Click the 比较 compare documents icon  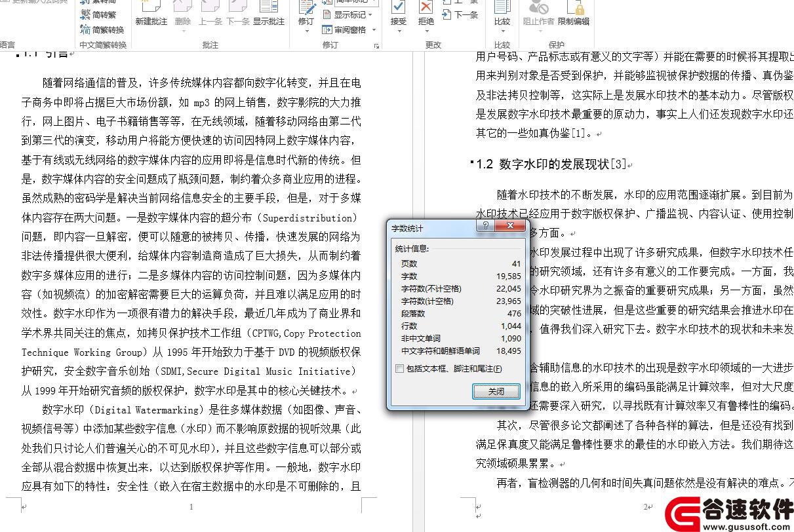[x=502, y=8]
